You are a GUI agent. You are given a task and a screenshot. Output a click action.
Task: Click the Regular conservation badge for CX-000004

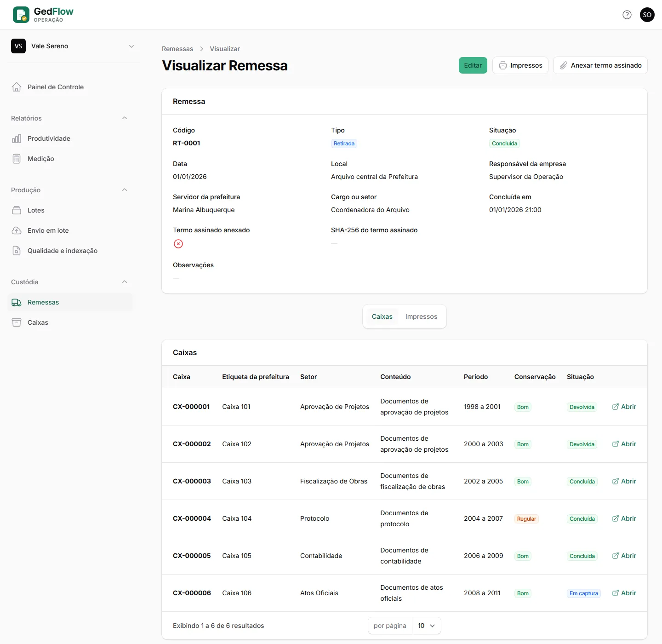coord(526,519)
